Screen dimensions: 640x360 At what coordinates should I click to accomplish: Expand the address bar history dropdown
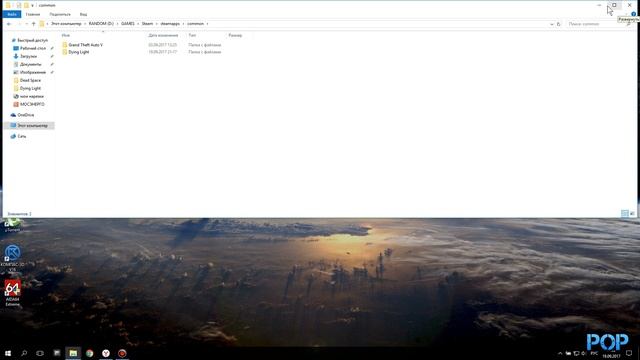pyautogui.click(x=551, y=24)
